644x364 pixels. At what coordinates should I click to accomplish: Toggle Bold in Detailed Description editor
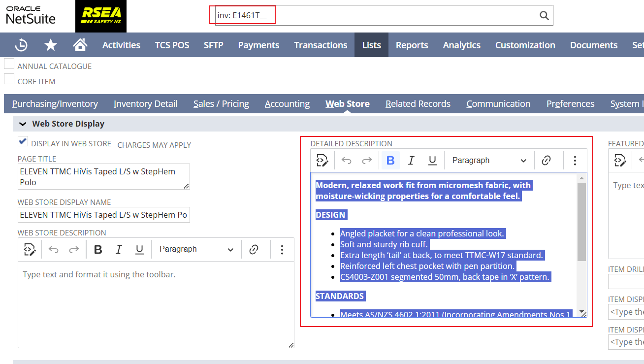pos(390,160)
